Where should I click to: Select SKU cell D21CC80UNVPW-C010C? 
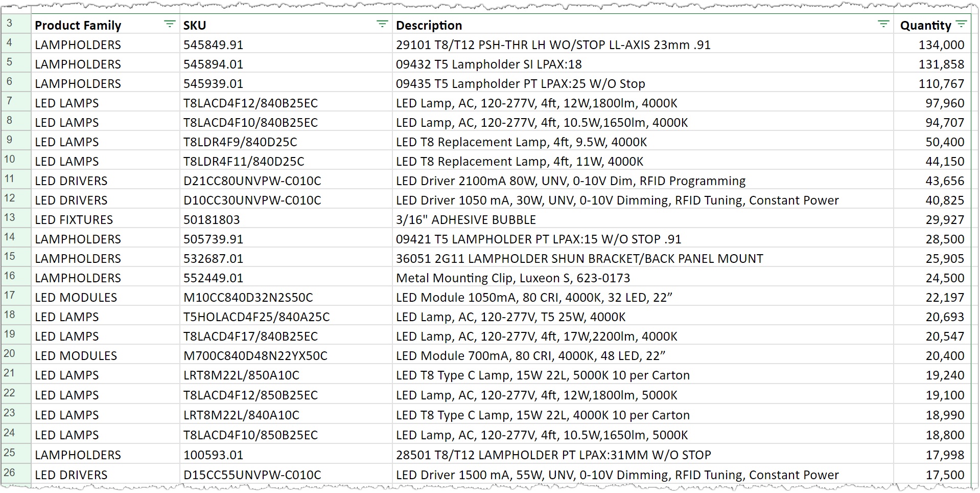pos(252,181)
